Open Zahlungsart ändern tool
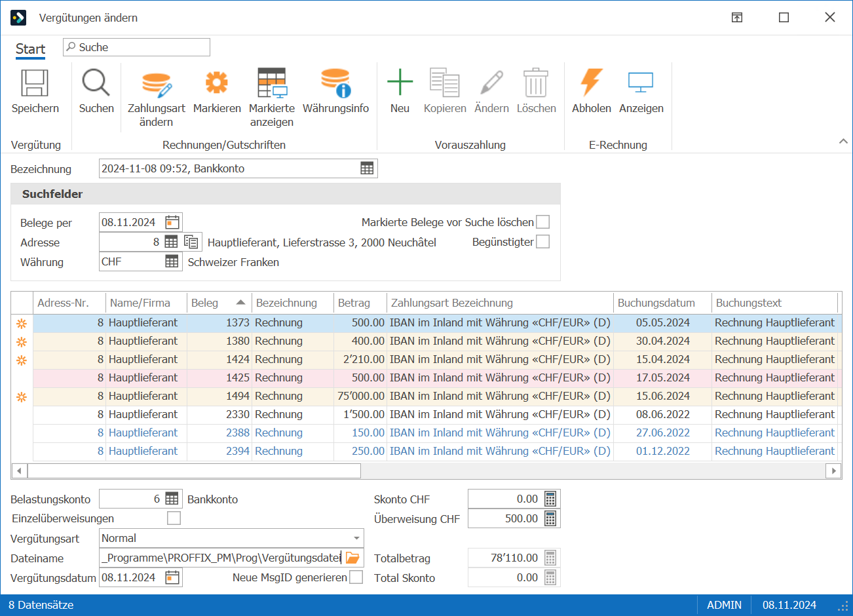This screenshot has height=616, width=853. click(x=157, y=84)
